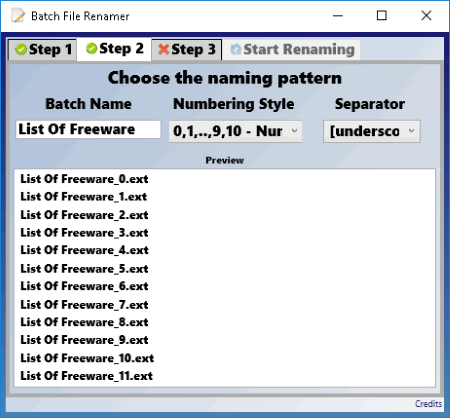Click the Batch File Renamer app icon
The image size is (450, 418).
point(17,15)
